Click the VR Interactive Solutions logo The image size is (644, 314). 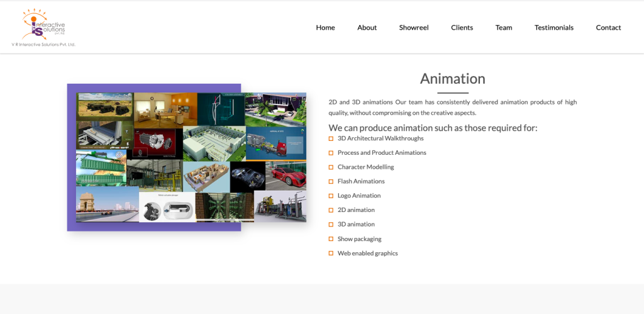(43, 27)
